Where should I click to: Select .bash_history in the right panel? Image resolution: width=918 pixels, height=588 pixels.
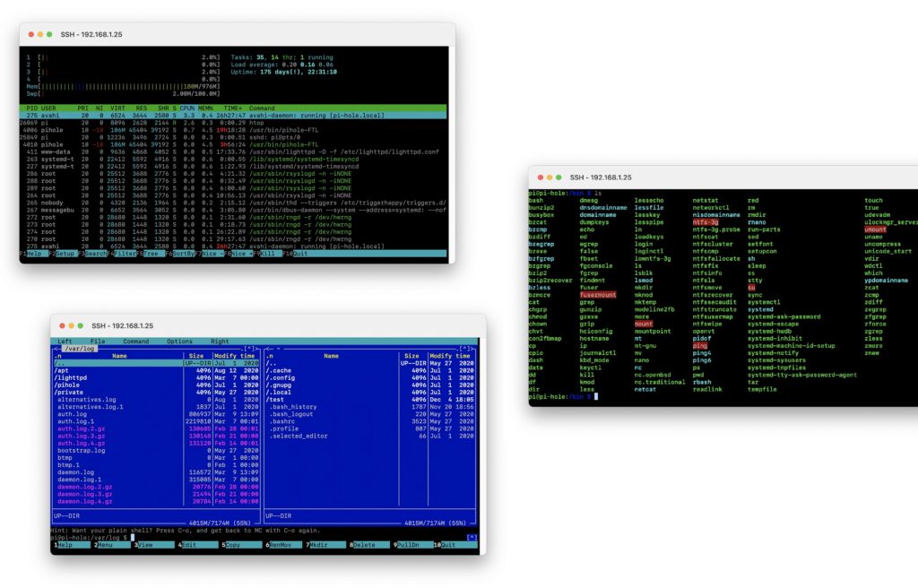coord(370,406)
